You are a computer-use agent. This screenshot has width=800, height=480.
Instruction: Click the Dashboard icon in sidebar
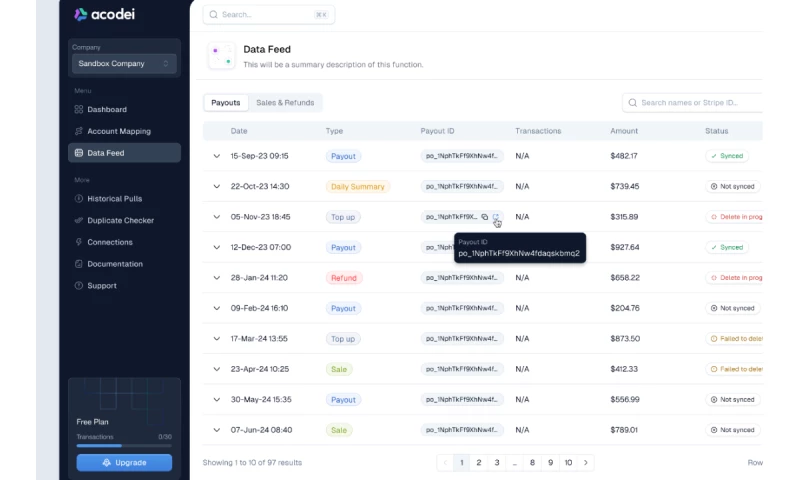(x=79, y=109)
